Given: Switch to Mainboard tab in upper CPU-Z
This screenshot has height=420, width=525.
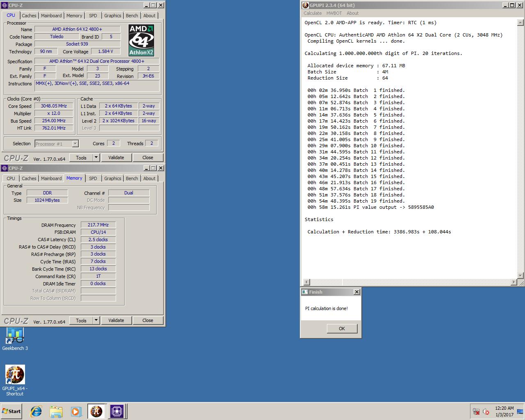Looking at the screenshot, I should point(51,16).
